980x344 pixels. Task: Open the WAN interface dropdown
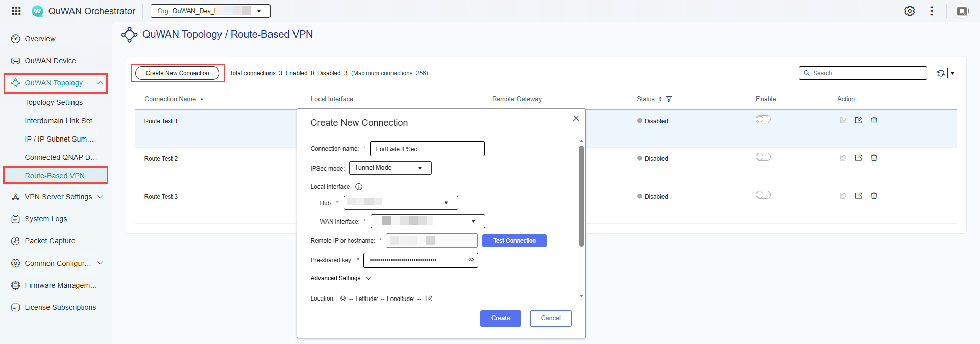[x=428, y=221]
